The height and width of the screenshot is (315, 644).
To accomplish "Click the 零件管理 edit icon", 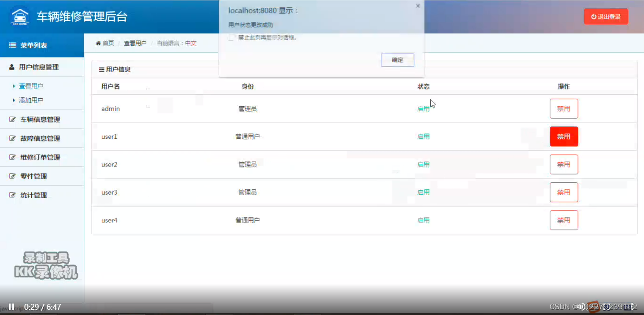I will (11, 176).
